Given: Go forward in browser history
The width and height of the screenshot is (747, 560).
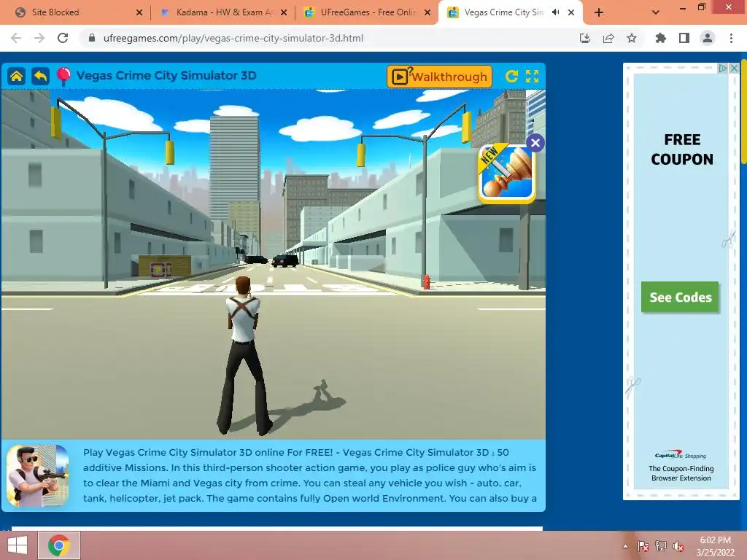Looking at the screenshot, I should (39, 38).
